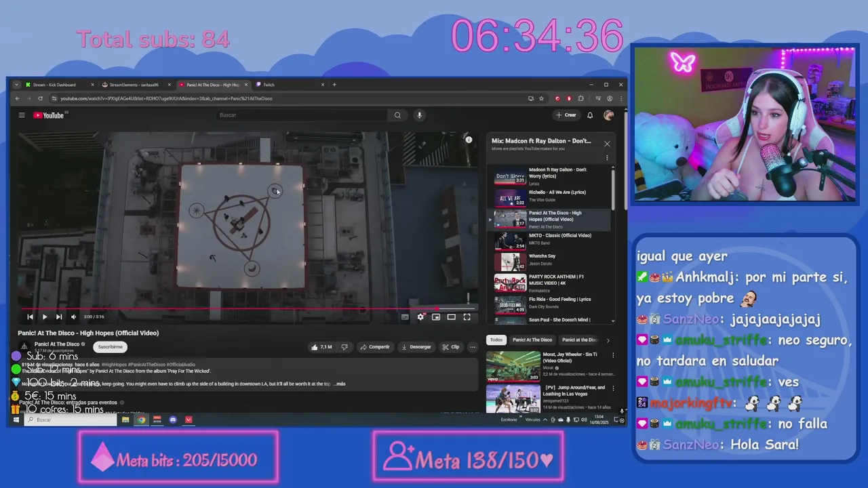
Task: Open more actions under the video
Action: click(473, 347)
